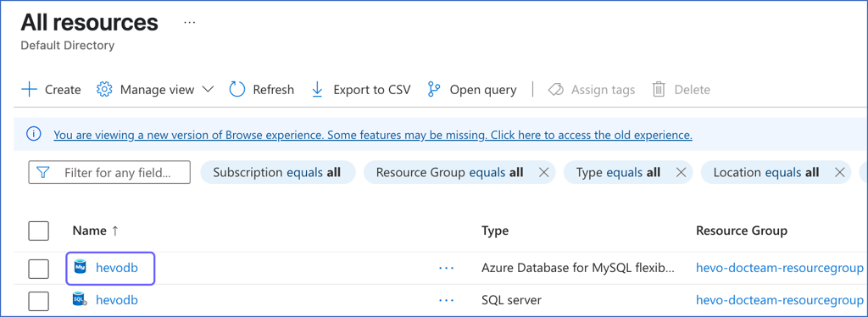Viewport: 868px width, 317px height.
Task: Open the MySQL hevodb resource link
Action: pos(117,268)
